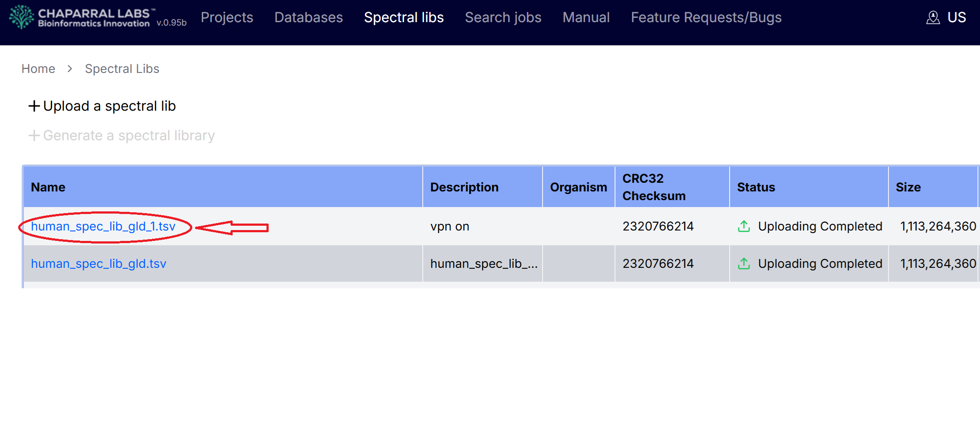Open the Manual page

click(x=585, y=17)
